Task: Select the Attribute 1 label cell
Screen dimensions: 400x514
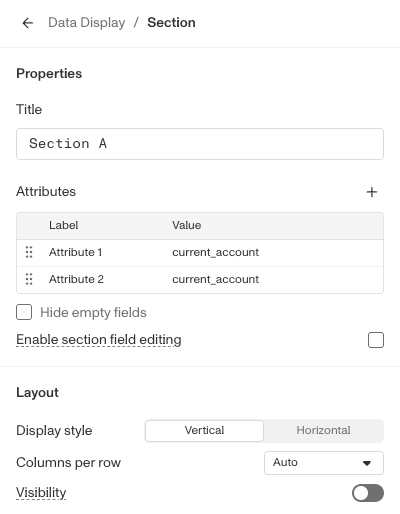Action: tap(75, 252)
